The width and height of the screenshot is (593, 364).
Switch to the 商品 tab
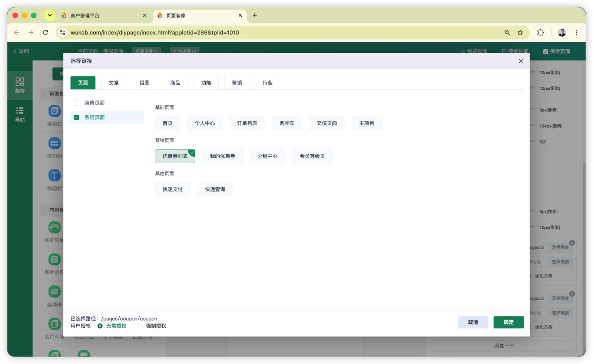point(175,83)
